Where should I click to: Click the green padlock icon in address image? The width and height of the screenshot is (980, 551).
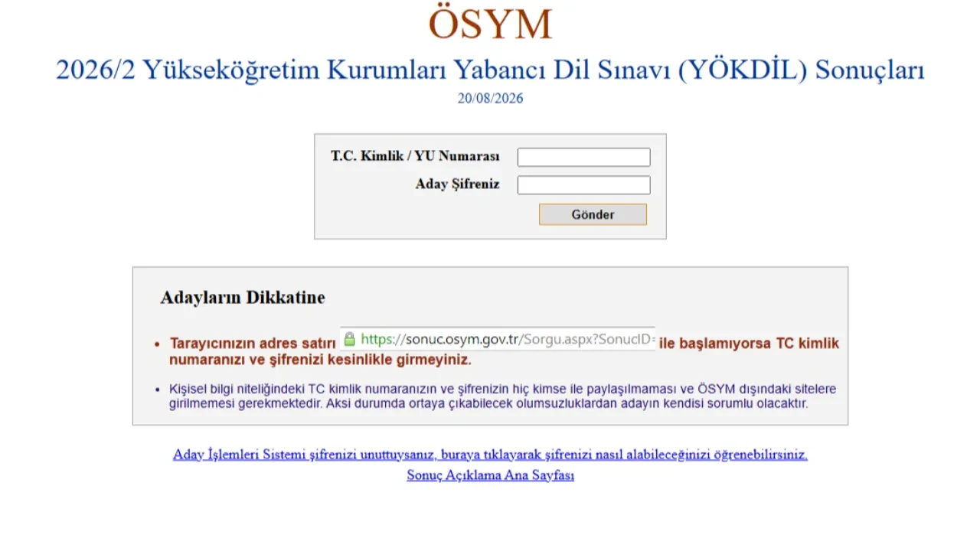pos(350,338)
